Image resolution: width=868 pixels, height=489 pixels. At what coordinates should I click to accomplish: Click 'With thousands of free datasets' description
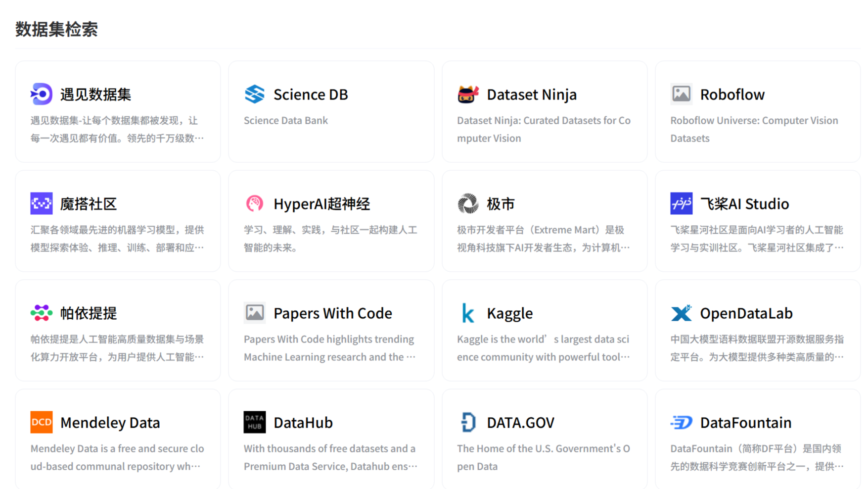coord(331,457)
